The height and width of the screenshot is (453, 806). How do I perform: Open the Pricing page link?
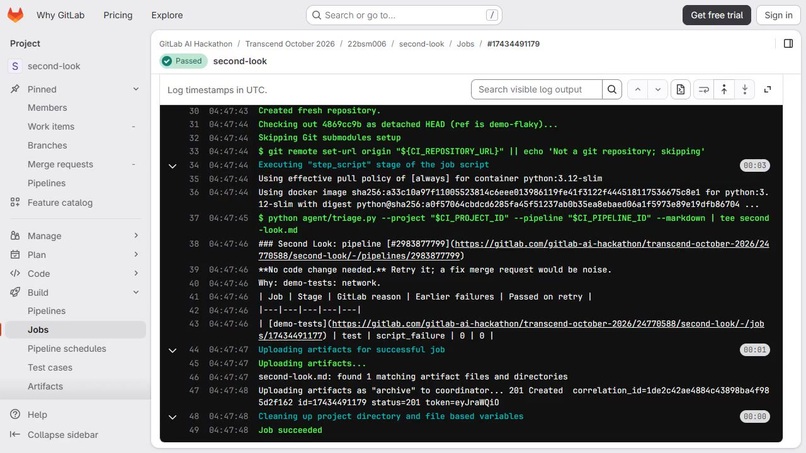[x=118, y=15]
